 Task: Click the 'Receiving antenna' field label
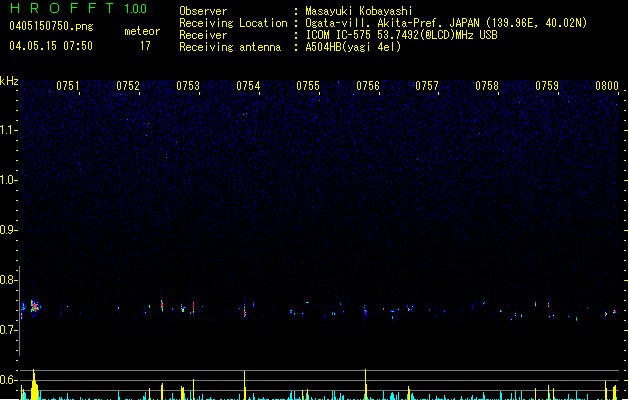[230, 47]
